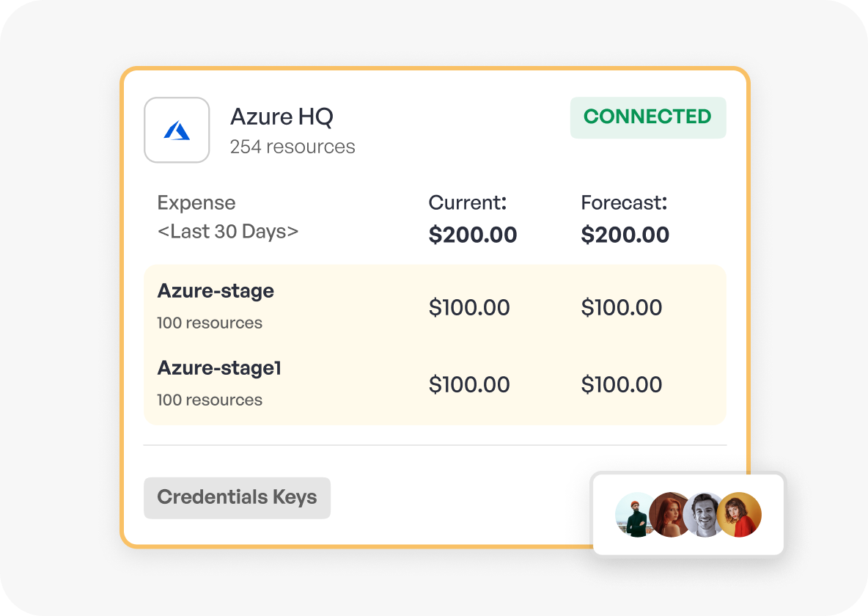Click 100 resources under Azure-stage1
868x616 pixels.
point(209,400)
